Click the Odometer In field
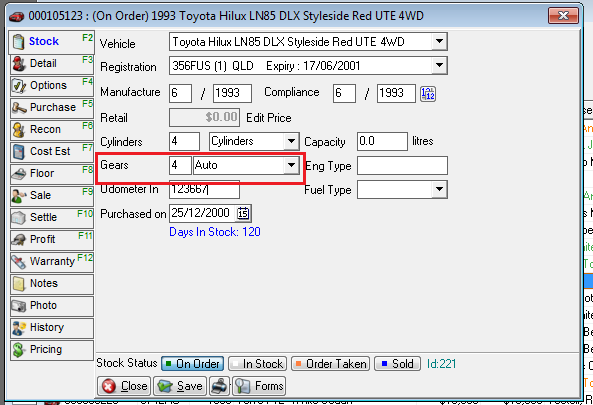This screenshot has width=593, height=405. [x=204, y=189]
